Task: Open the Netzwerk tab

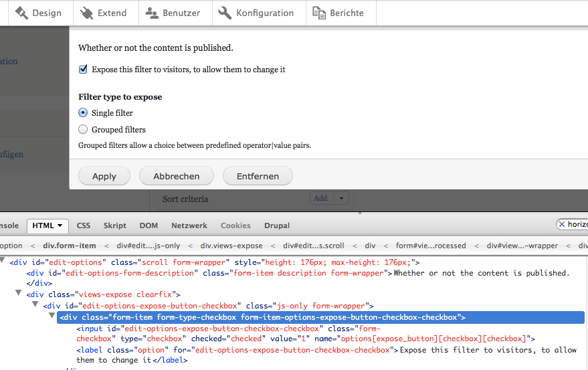Action: [189, 225]
